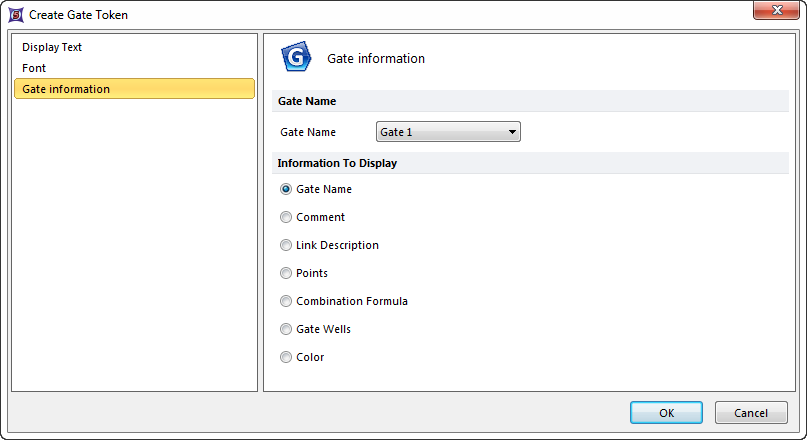Pick the Points radio option
Viewport: 807px width, 440px height.
(x=287, y=273)
